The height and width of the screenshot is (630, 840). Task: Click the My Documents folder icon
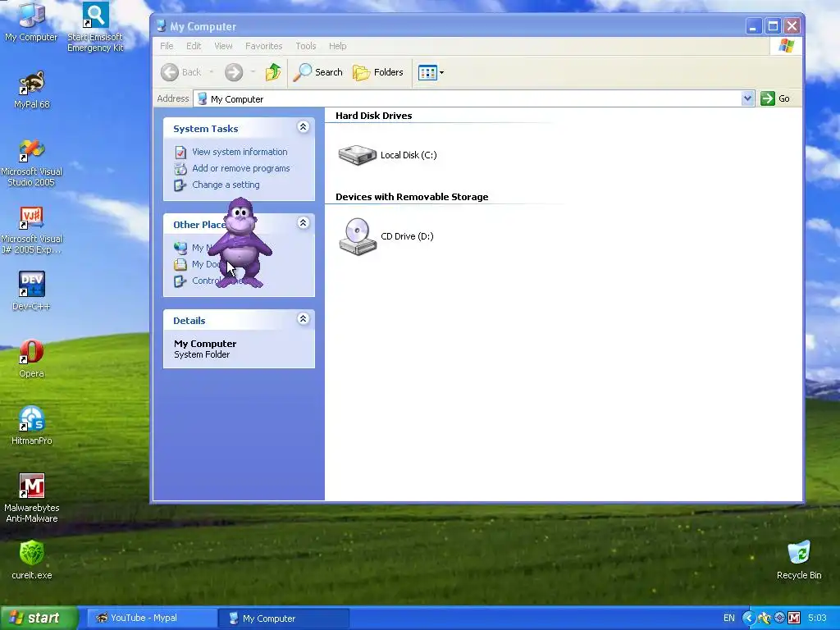(x=180, y=265)
